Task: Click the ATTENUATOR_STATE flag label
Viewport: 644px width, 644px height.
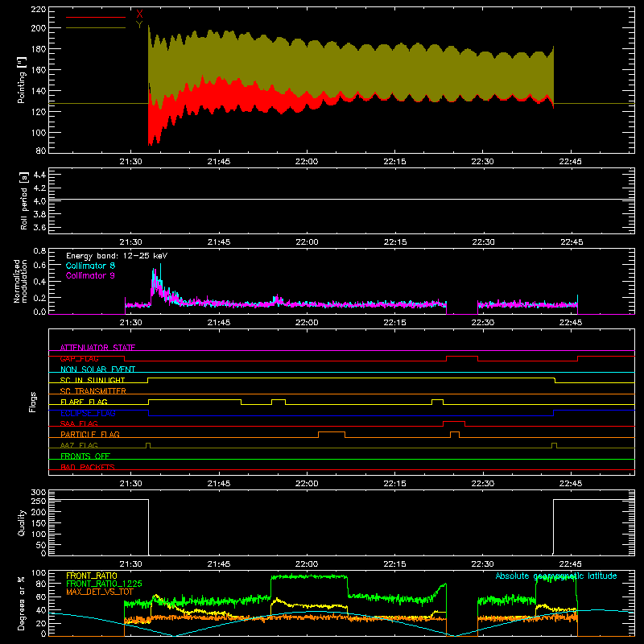Action: click(x=97, y=348)
